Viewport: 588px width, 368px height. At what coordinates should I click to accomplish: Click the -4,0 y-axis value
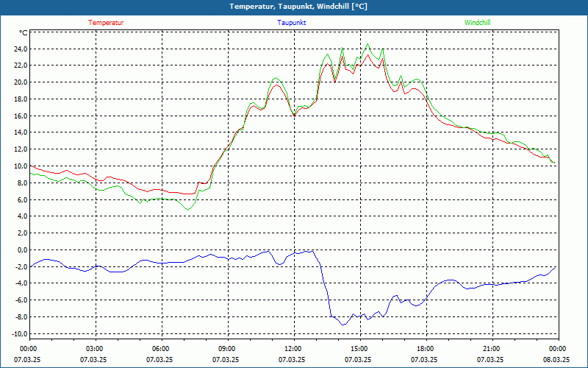pos(21,283)
